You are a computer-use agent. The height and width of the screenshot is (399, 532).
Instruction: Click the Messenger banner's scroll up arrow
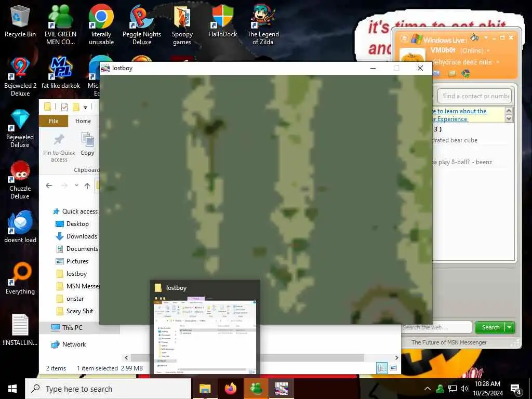[x=509, y=111]
